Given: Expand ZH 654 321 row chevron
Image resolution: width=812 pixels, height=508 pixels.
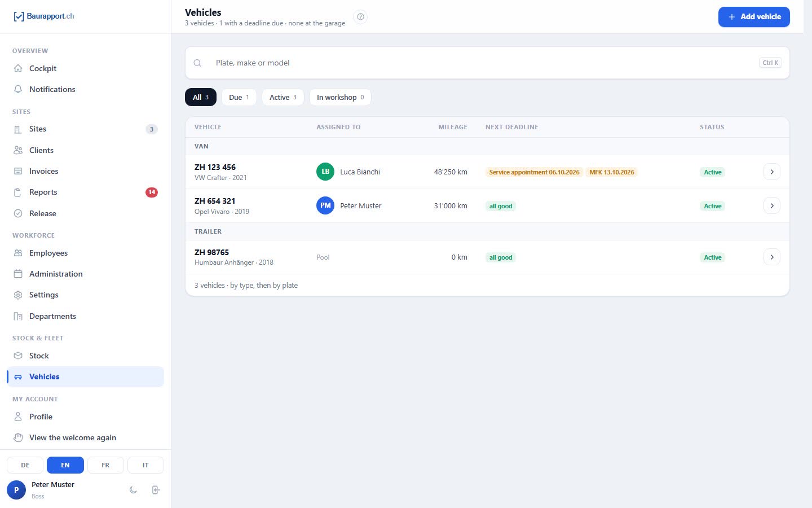Looking at the screenshot, I should pos(772,205).
